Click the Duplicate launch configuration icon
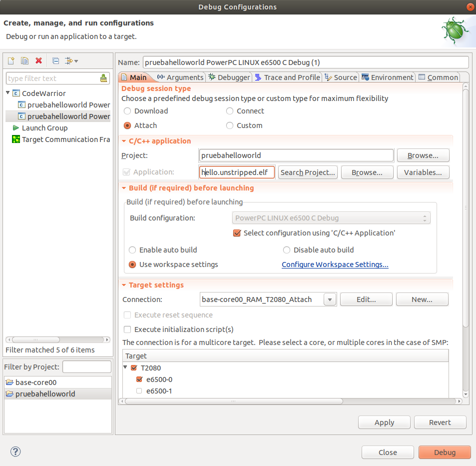Screen dimensions: 476x466 pos(24,61)
